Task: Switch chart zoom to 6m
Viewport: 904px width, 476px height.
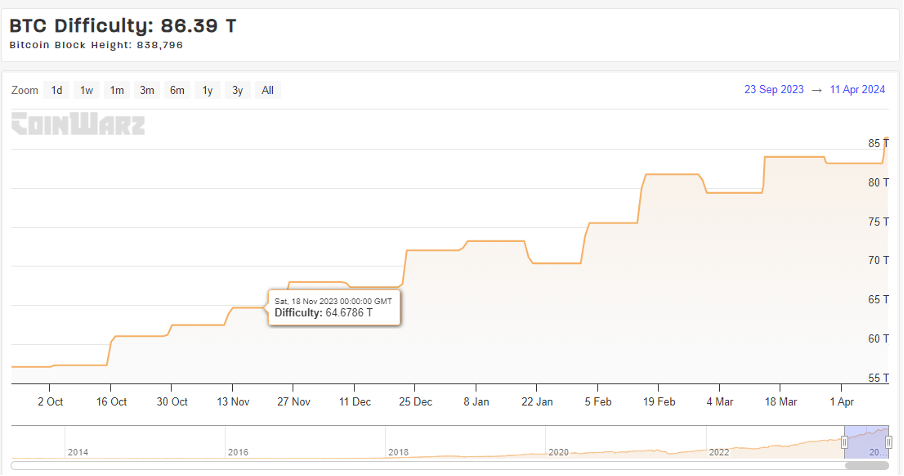Action: click(x=177, y=90)
